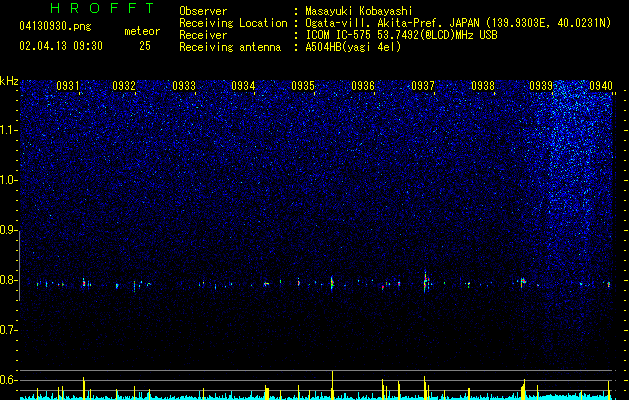Image resolution: width=629 pixels, height=400 pixels.
Task: Click the strong meteor echo below 0937
Action: [426, 282]
